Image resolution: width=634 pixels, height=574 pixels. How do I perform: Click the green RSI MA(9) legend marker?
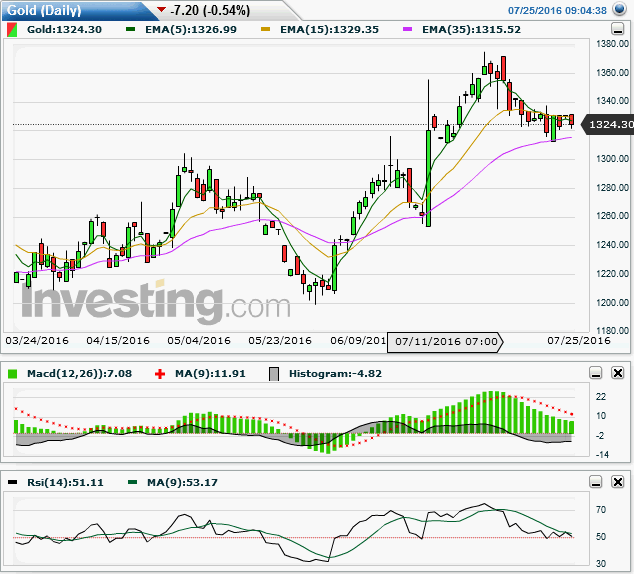132,482
